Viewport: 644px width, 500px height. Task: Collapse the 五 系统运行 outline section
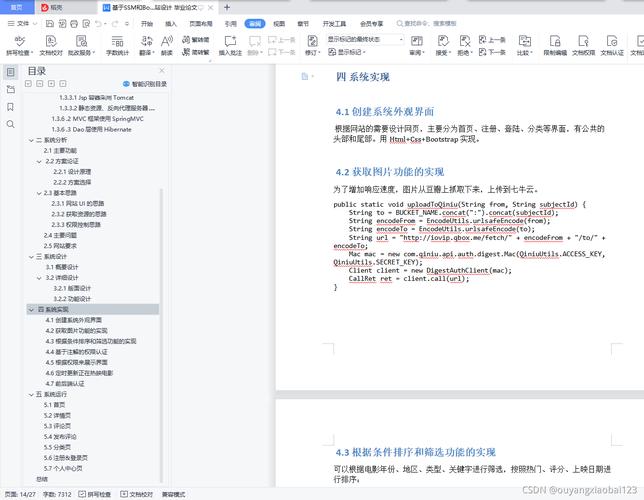pyautogui.click(x=31, y=394)
